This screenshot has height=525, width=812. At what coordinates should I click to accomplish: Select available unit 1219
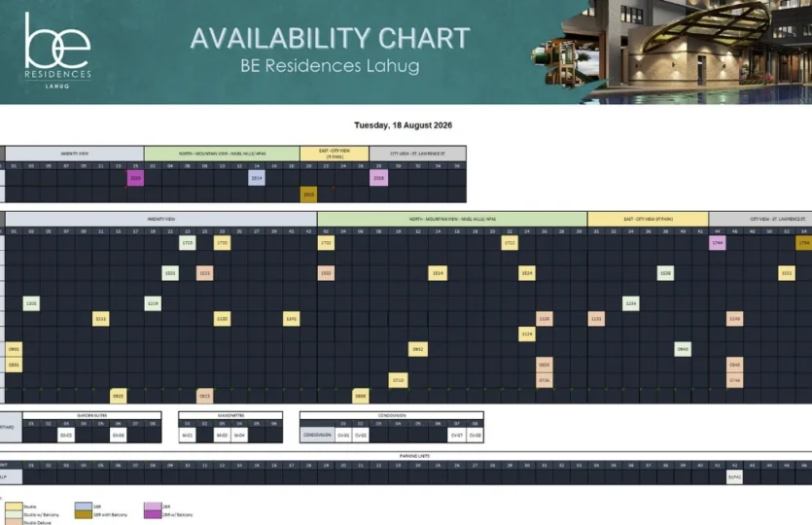(x=153, y=303)
